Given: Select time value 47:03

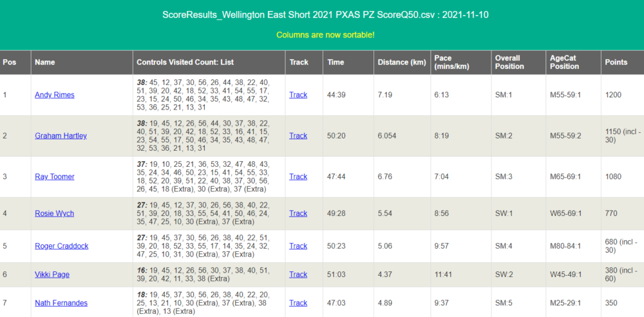Looking at the screenshot, I should [x=336, y=303].
